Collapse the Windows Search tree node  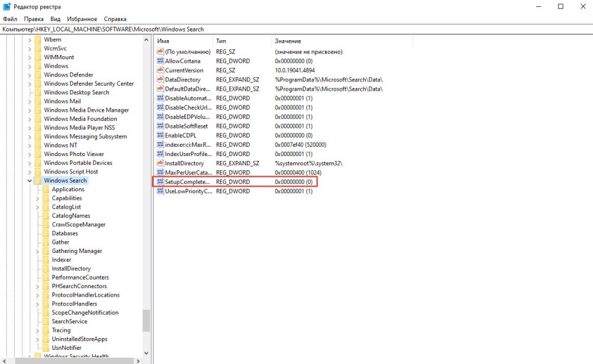[29, 181]
